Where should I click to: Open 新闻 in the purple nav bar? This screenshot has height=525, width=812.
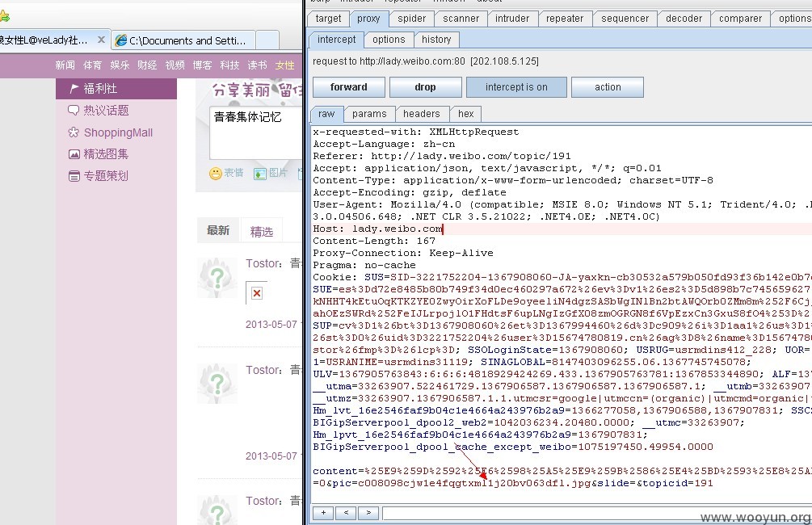coord(65,65)
